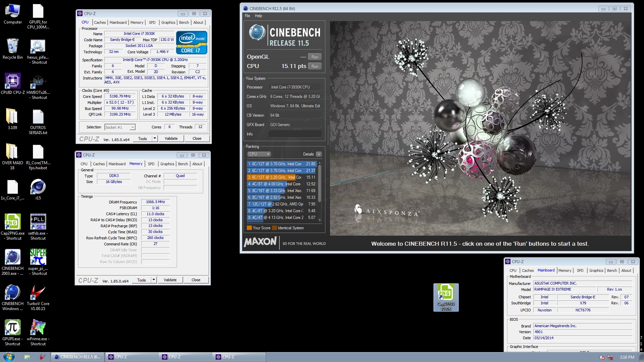Viewport: 644px width, 362px height.
Task: Launch CINEBENCH Windows shortcut icon
Action: coord(13,297)
